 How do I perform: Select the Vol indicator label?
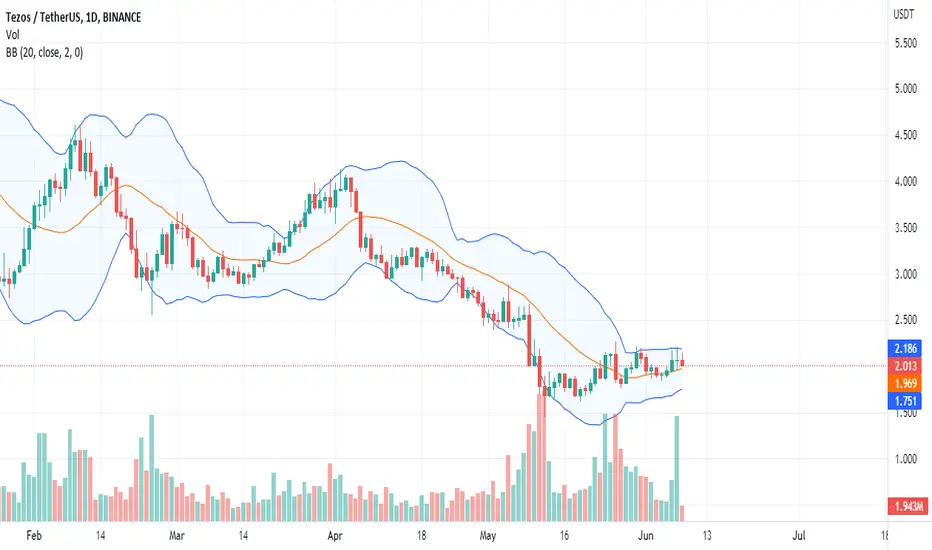[x=12, y=35]
